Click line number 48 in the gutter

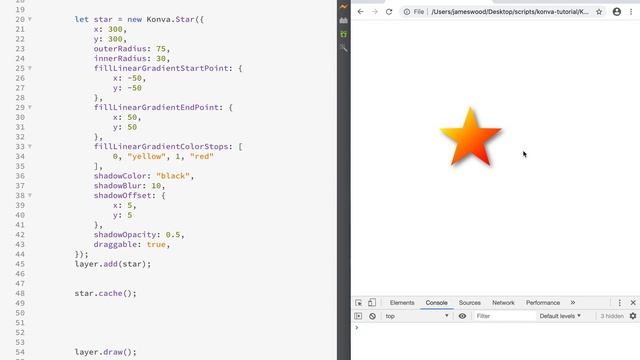click(20, 293)
